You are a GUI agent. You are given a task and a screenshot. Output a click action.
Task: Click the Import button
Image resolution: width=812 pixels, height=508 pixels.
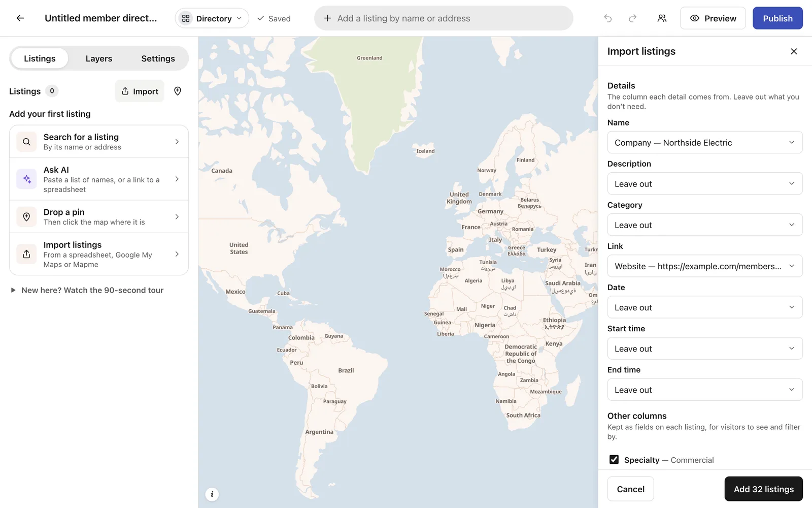(x=140, y=91)
